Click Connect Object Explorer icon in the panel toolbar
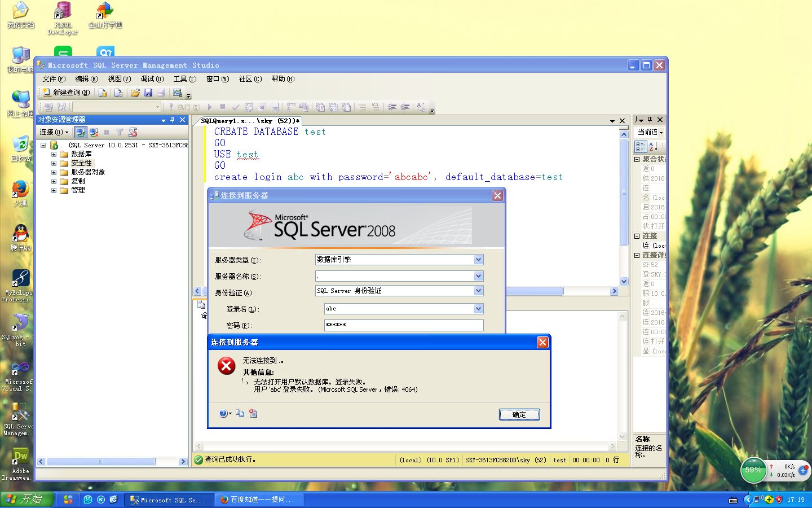This screenshot has width=812, height=508. click(81, 132)
